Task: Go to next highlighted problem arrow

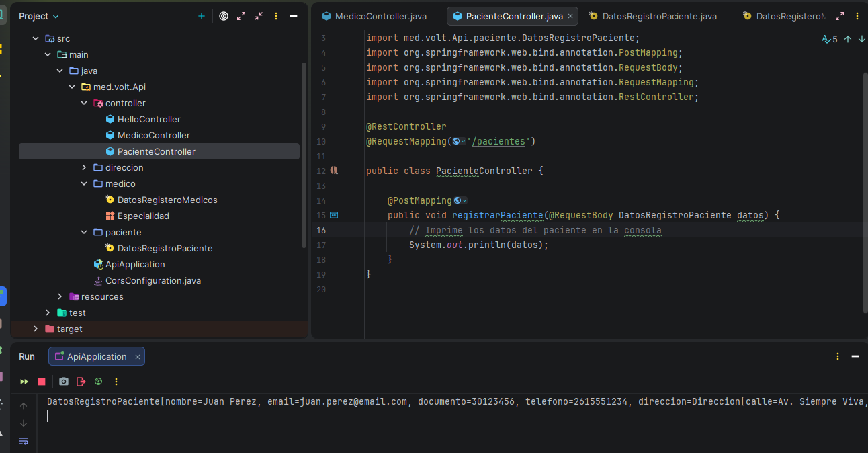Action: [862, 39]
